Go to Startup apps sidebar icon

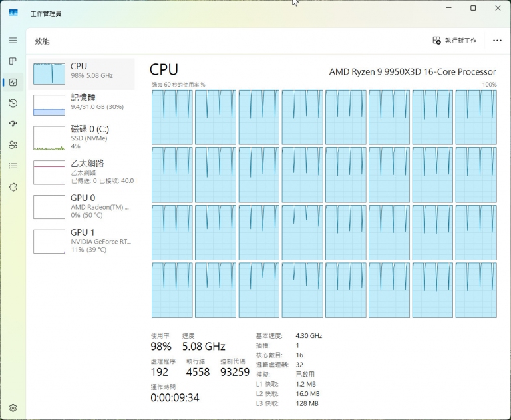(x=13, y=124)
